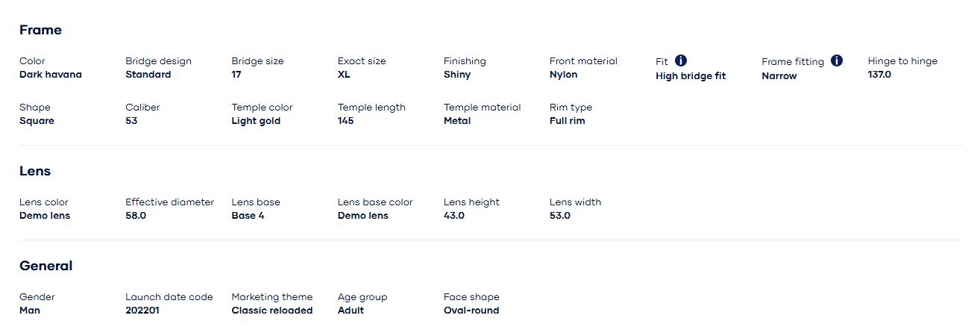Click the General section heading
This screenshot has width=980, height=327.
click(45, 266)
